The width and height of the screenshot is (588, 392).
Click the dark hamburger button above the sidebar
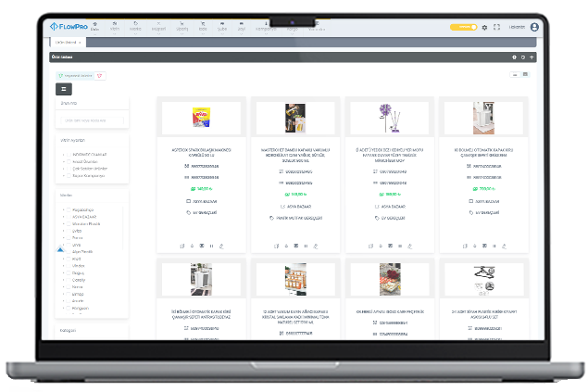(x=64, y=88)
